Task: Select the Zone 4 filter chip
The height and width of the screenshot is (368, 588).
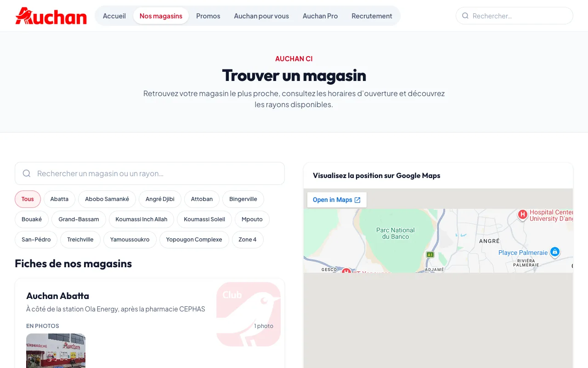Action: coord(248,240)
